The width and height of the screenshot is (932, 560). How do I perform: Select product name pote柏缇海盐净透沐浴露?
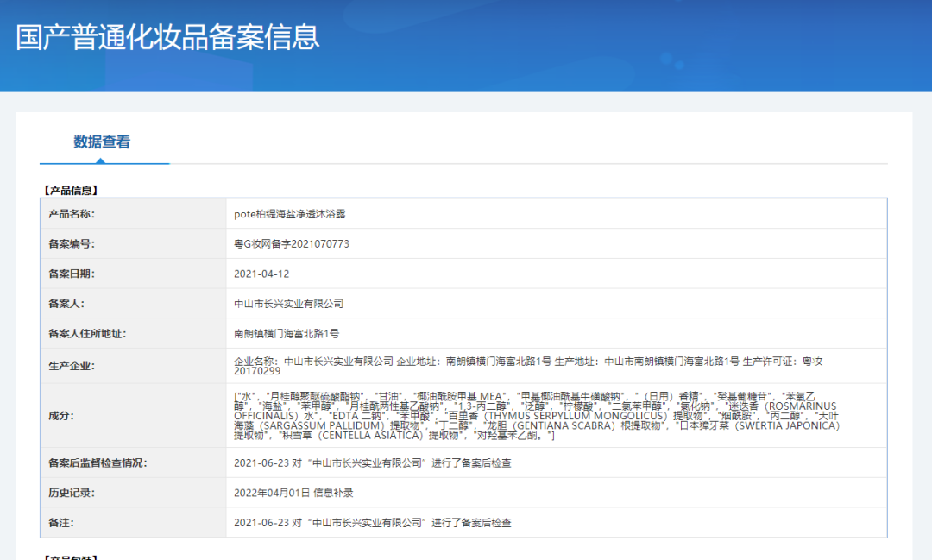click(289, 214)
